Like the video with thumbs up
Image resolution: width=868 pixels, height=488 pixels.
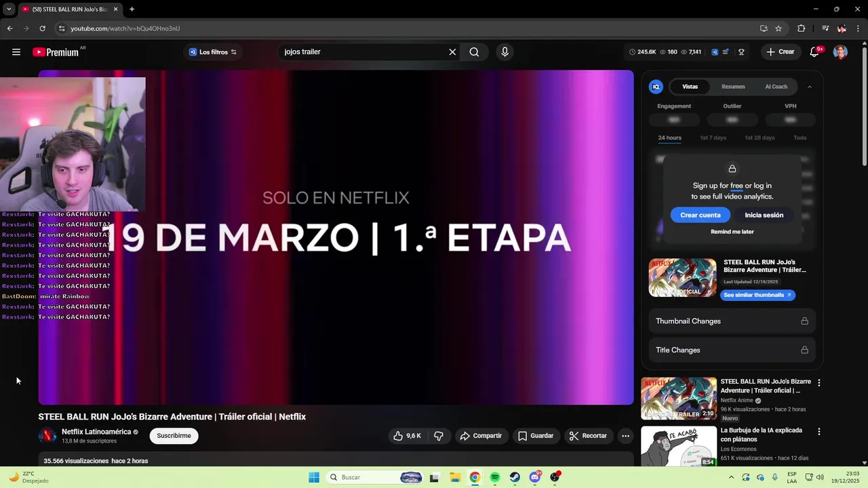click(x=407, y=436)
